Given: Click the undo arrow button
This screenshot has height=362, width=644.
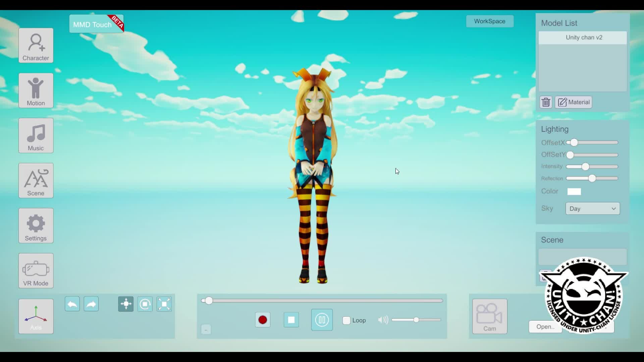Looking at the screenshot, I should point(72,304).
